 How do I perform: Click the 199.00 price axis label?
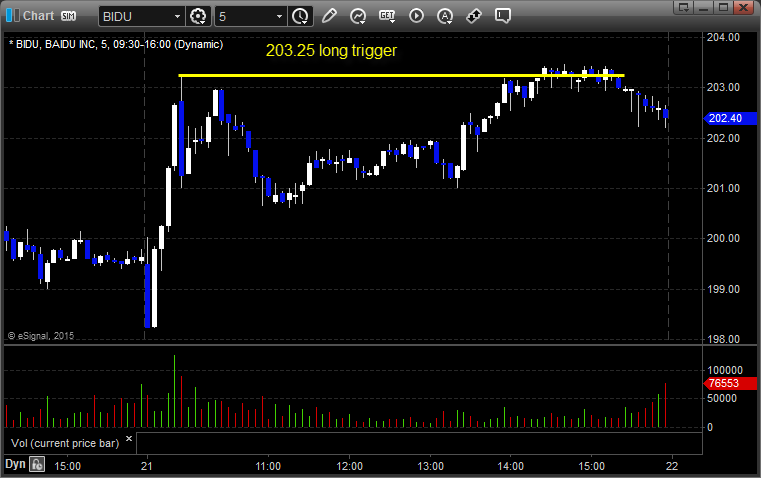[723, 289]
